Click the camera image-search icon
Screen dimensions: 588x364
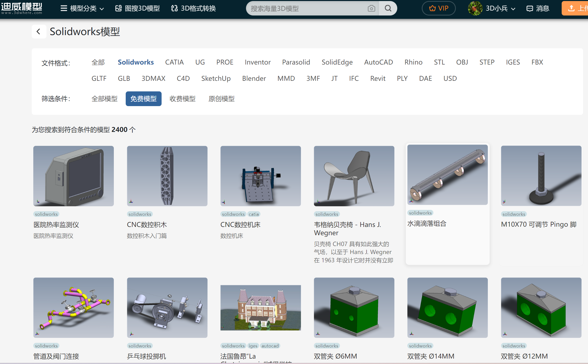click(371, 9)
